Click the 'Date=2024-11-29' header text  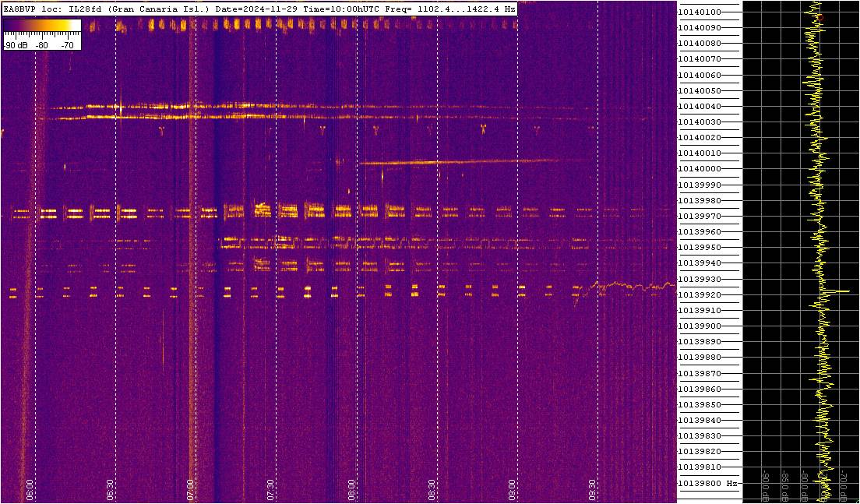click(x=257, y=9)
